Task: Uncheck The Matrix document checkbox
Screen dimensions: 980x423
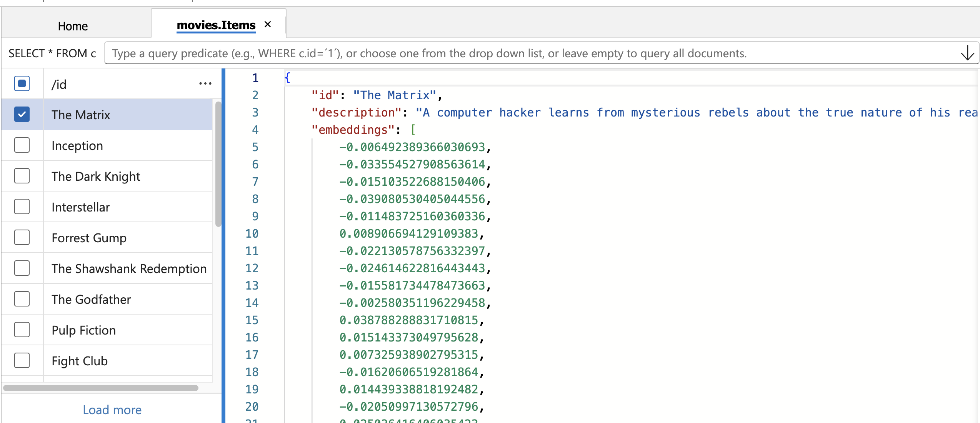Action: click(22, 115)
